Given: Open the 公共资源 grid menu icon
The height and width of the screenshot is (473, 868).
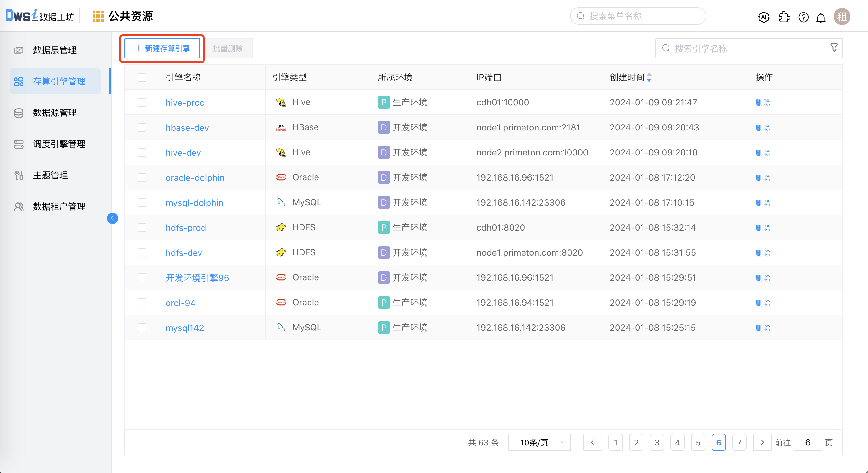Looking at the screenshot, I should [x=98, y=16].
